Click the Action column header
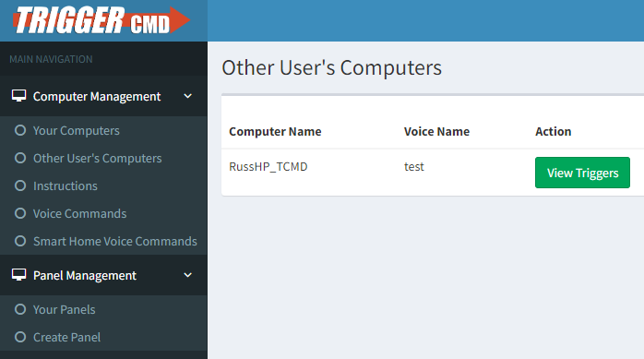 tap(554, 131)
